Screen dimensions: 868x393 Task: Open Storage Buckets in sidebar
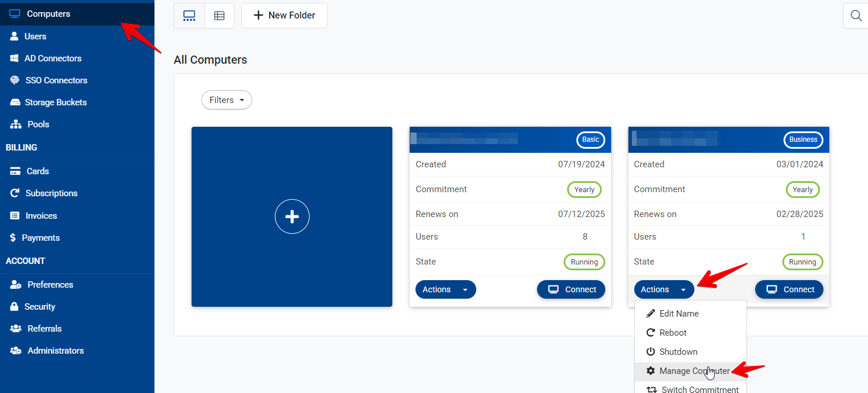[x=56, y=102]
